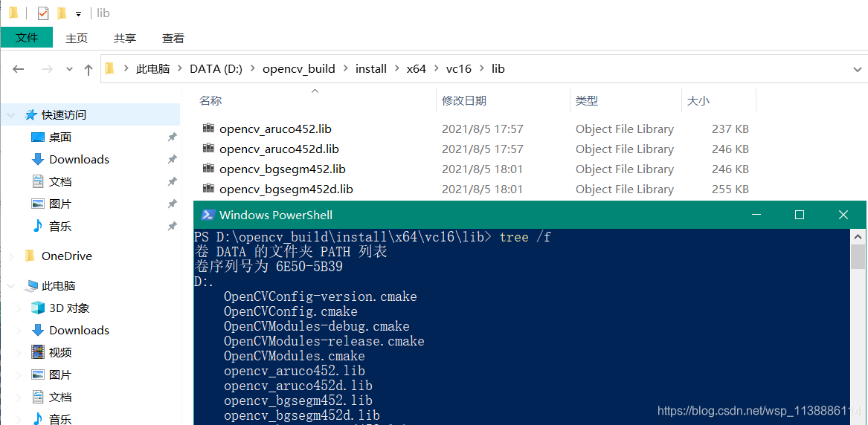
Task: Sort files by 大小 column
Action: [x=698, y=100]
